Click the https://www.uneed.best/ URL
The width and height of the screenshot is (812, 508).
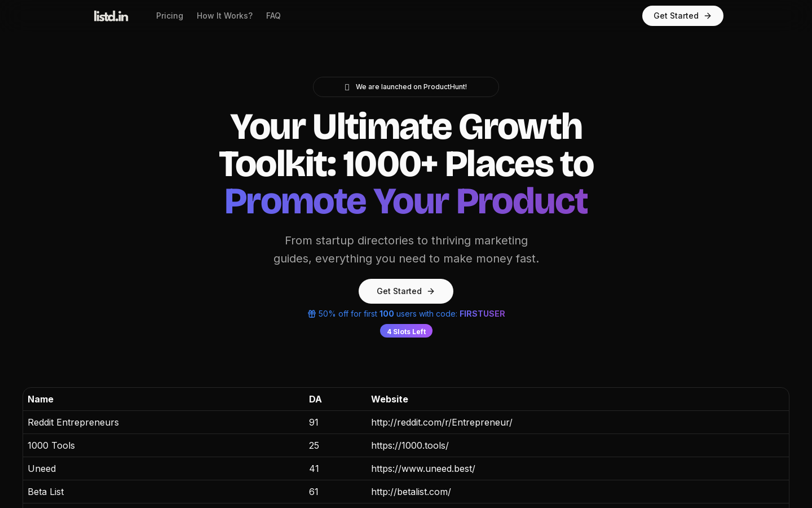pos(423,468)
